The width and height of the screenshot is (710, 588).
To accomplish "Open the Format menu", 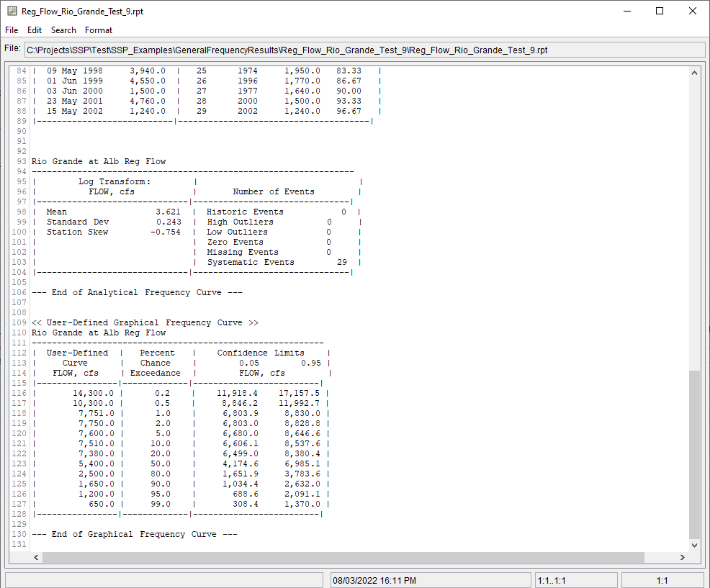I will 98,30.
